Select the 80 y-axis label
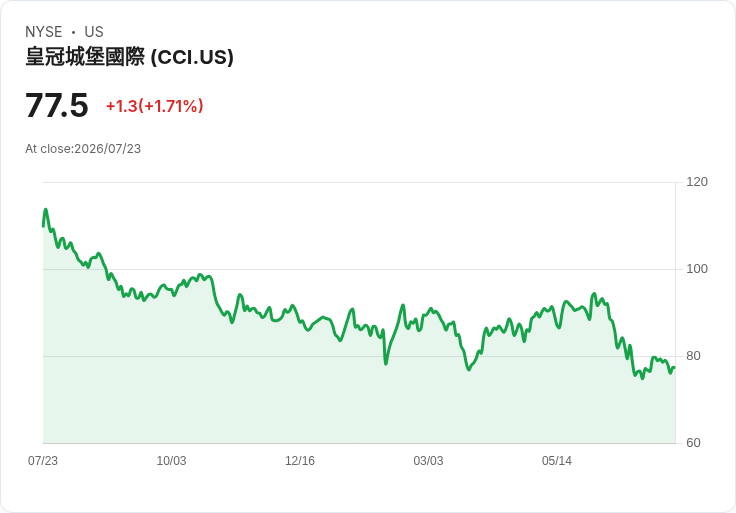Screen dimensions: 736x513 (x=693, y=356)
